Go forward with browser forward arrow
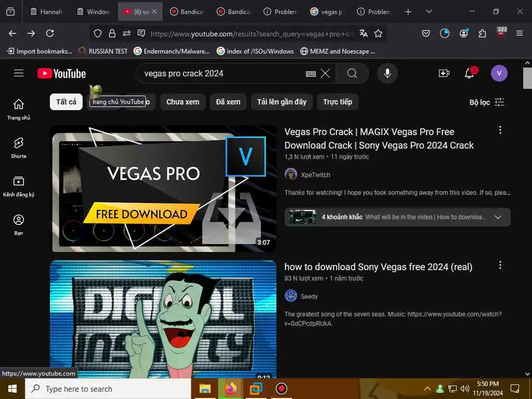 (31, 33)
